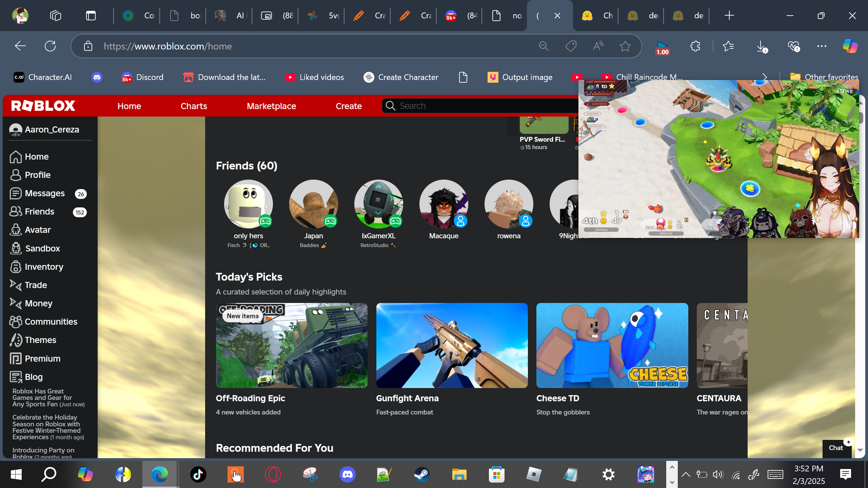Screen dimensions: 868x488
Task: Open the Windows notification center
Action: click(846, 474)
